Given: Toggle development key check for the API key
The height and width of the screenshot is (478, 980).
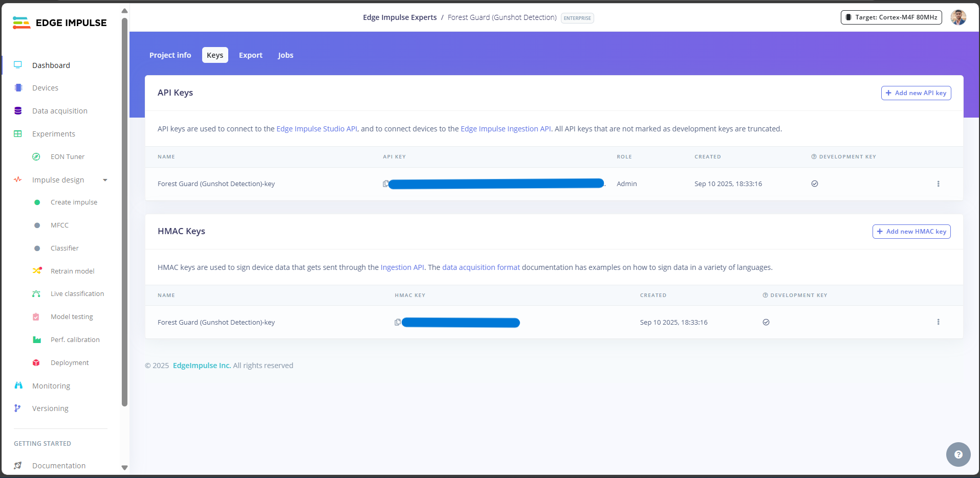Looking at the screenshot, I should (x=815, y=184).
